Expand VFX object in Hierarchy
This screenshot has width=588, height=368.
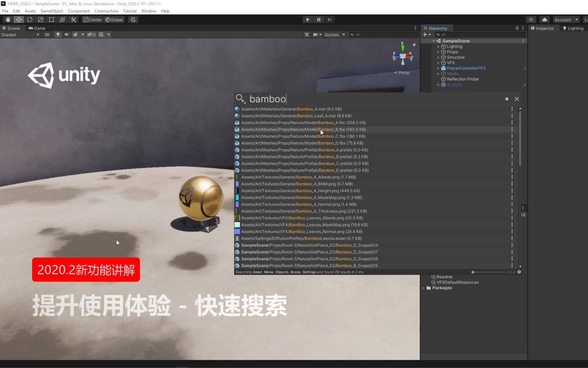pos(438,63)
